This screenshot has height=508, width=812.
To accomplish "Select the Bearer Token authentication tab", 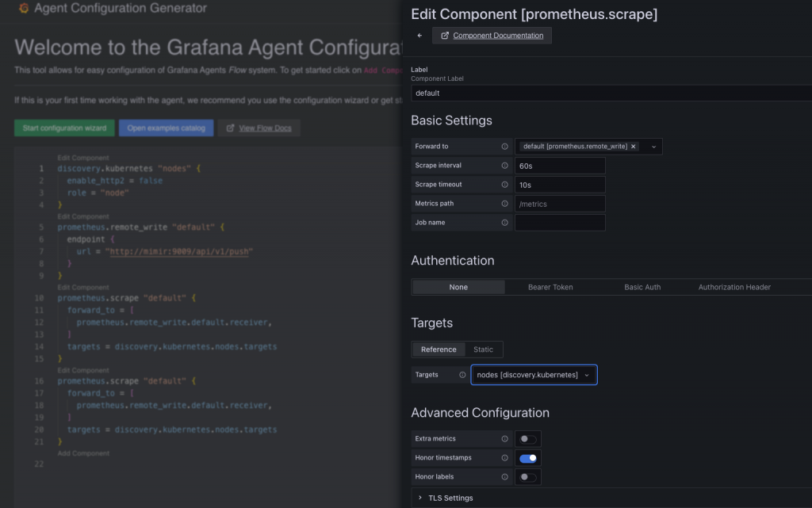I will [x=550, y=287].
